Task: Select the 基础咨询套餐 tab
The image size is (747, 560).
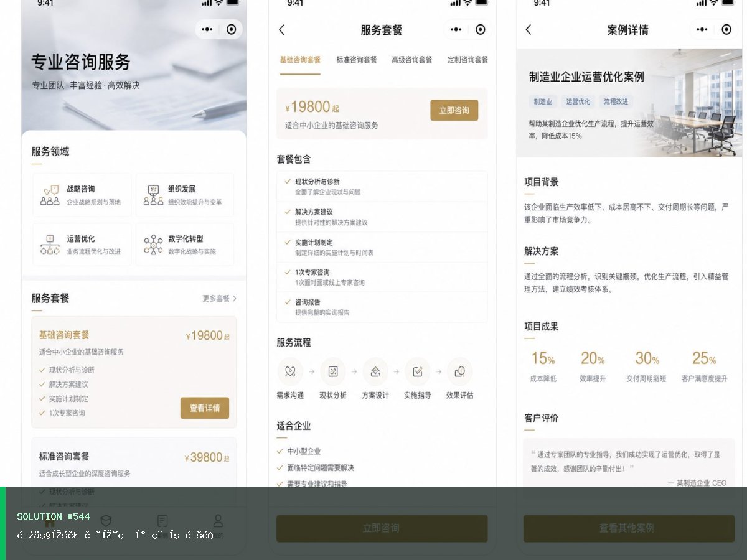Action: [300, 60]
